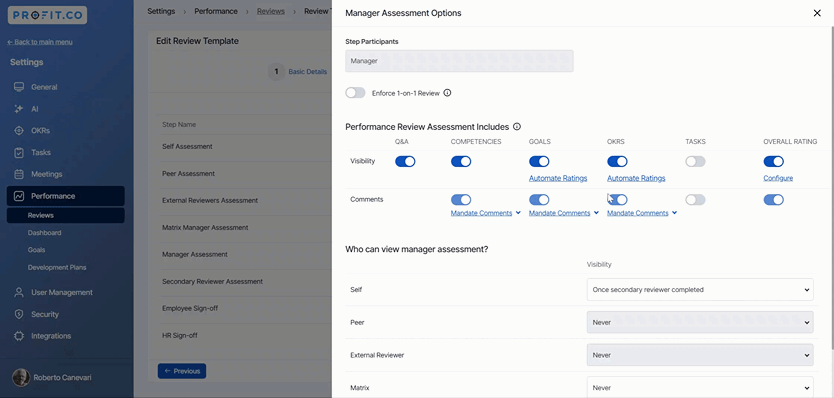Screen dimensions: 834x398
Task: Click the AI sparkle icon in sidebar
Action: tap(19, 109)
